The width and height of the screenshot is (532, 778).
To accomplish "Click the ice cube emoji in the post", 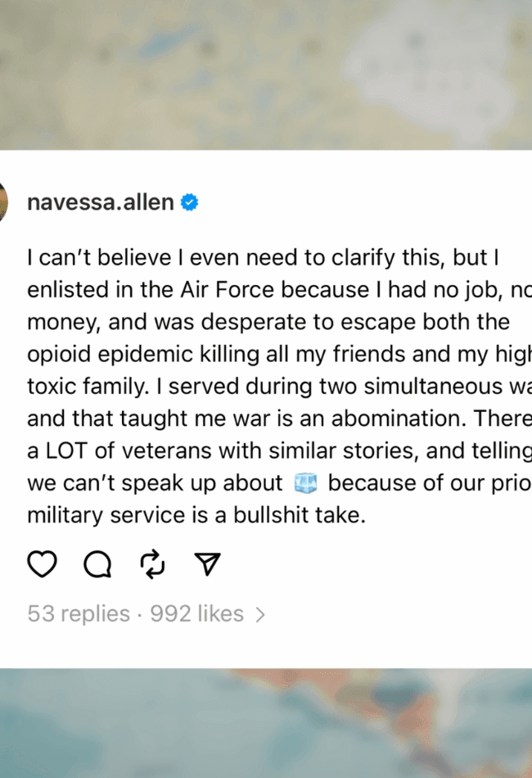I will coord(305,484).
